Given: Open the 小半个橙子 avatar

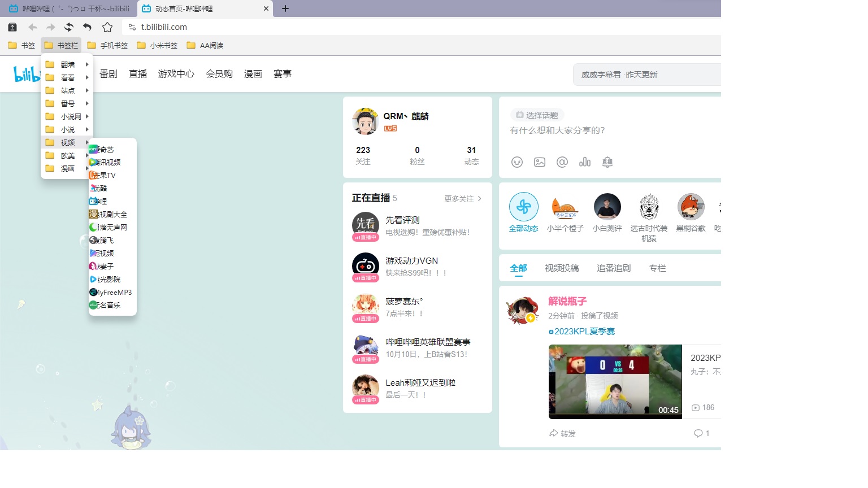Looking at the screenshot, I should 565,207.
